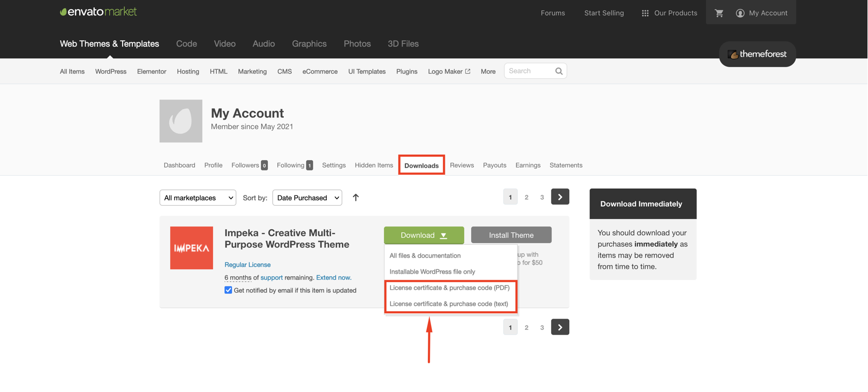This screenshot has width=868, height=392.
Task: Click the account avatar placeholder image
Action: pos(180,121)
